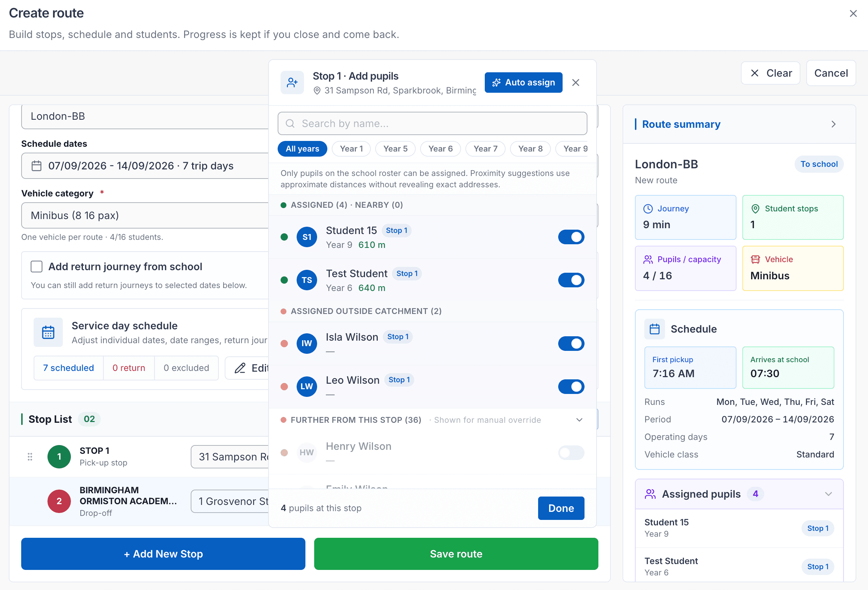
Task: Click the LW avatar for Leo Wilson
Action: pyautogui.click(x=307, y=386)
